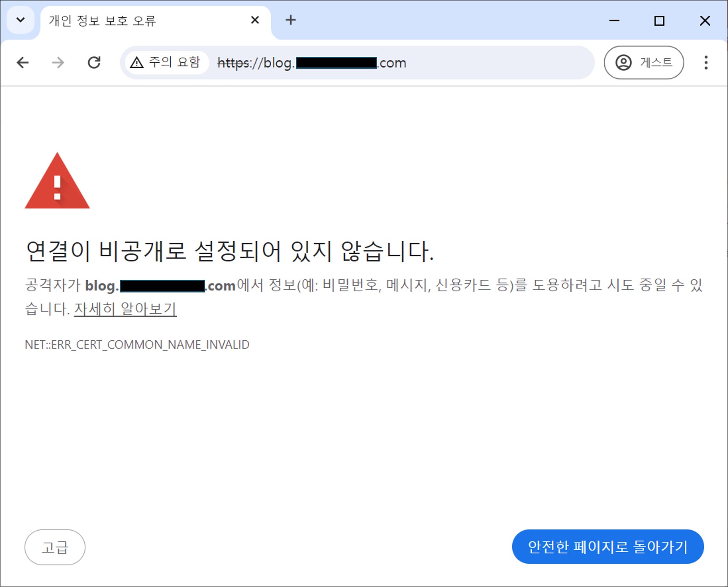
Task: Click the URL in the address bar
Action: point(311,63)
